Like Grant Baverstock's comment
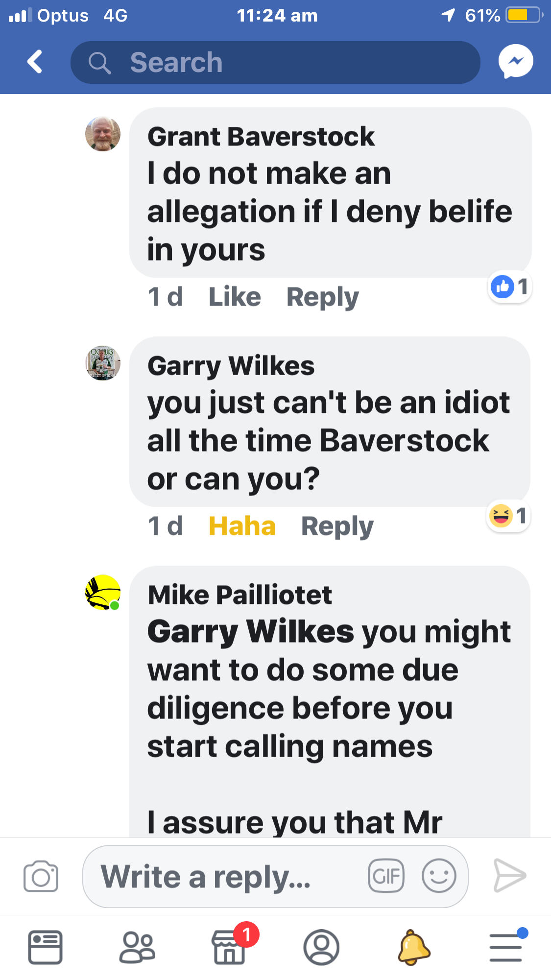The image size is (551, 980). 235,297
